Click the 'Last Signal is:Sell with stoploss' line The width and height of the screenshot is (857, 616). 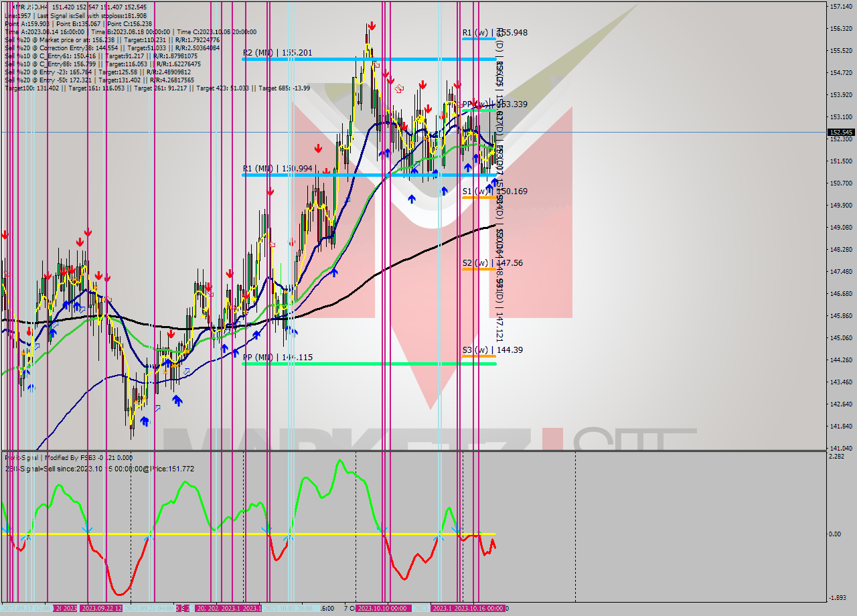[x=75, y=15]
